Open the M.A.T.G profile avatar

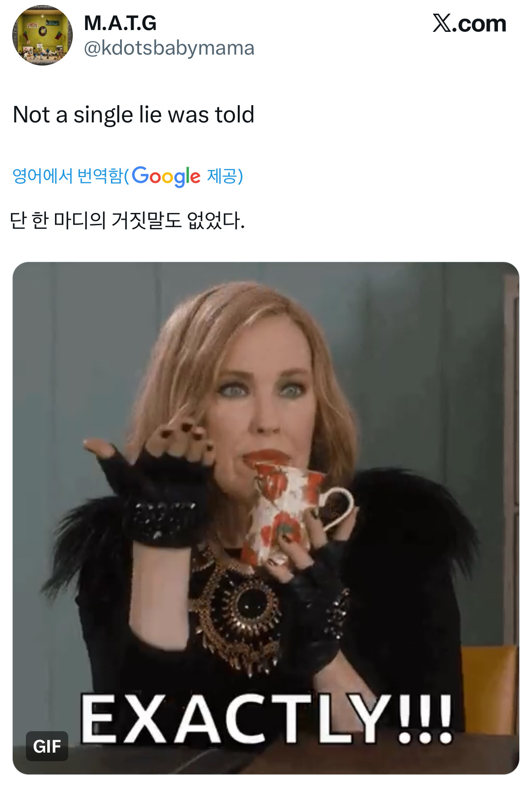42,35
